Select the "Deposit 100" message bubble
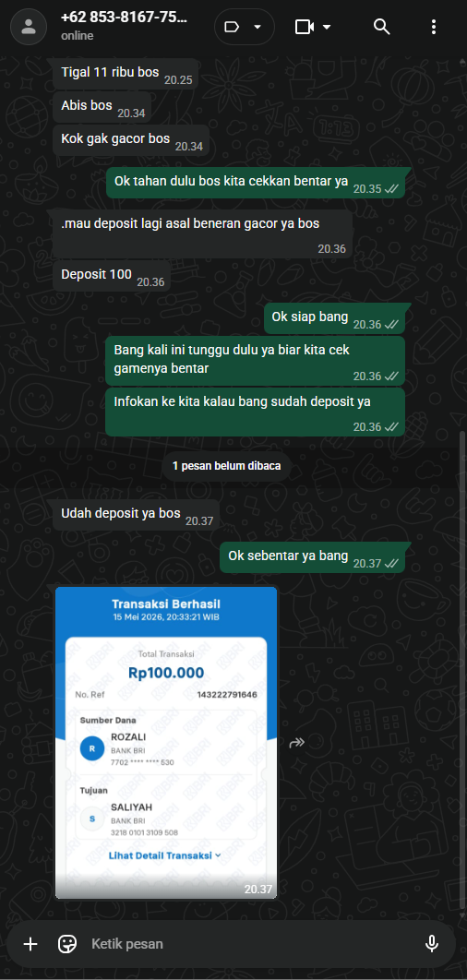467x980 pixels. [112, 276]
